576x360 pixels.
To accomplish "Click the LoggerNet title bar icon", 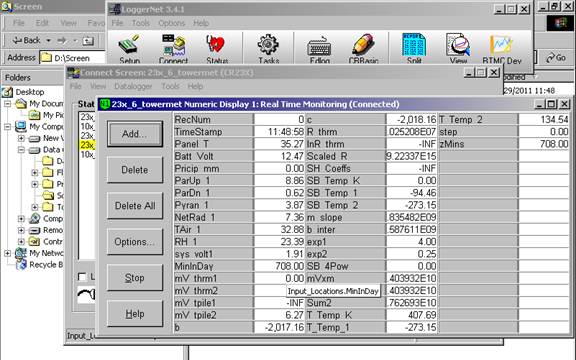I will (115, 9).
